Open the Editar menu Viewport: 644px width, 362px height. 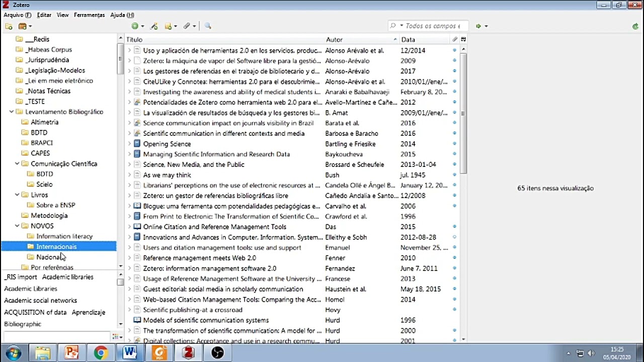click(44, 15)
